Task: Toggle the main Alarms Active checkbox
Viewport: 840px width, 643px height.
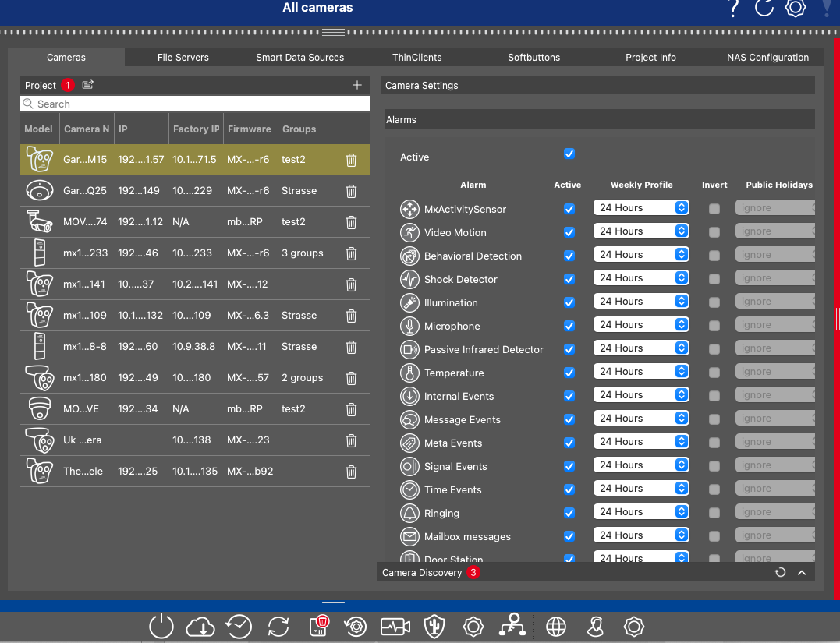Action: tap(569, 154)
